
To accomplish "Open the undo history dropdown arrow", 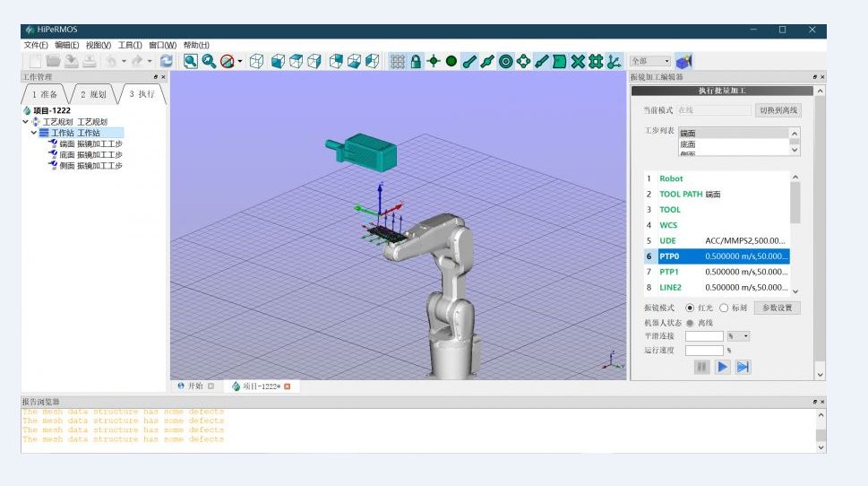I will click(x=124, y=61).
